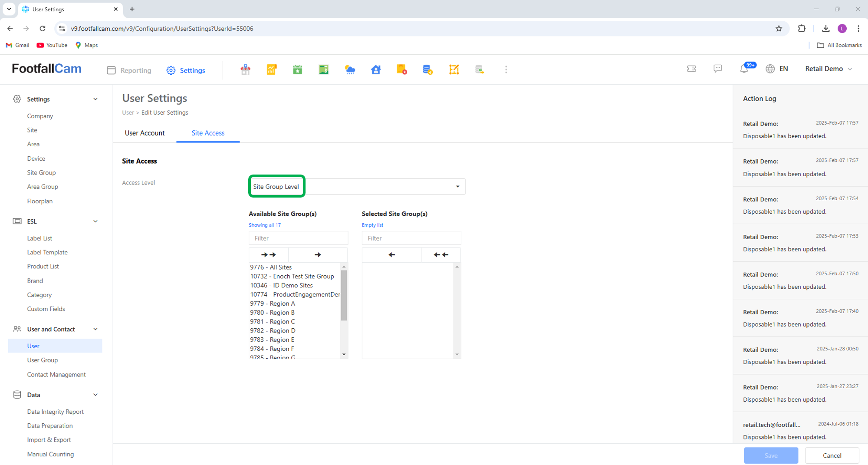Open the browser extensions icon
This screenshot has height=465, width=868.
click(x=802, y=29)
